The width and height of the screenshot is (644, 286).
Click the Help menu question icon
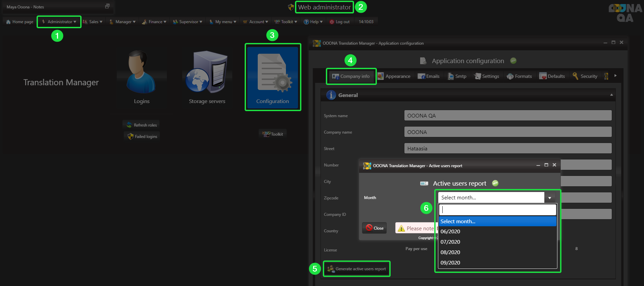(x=306, y=22)
